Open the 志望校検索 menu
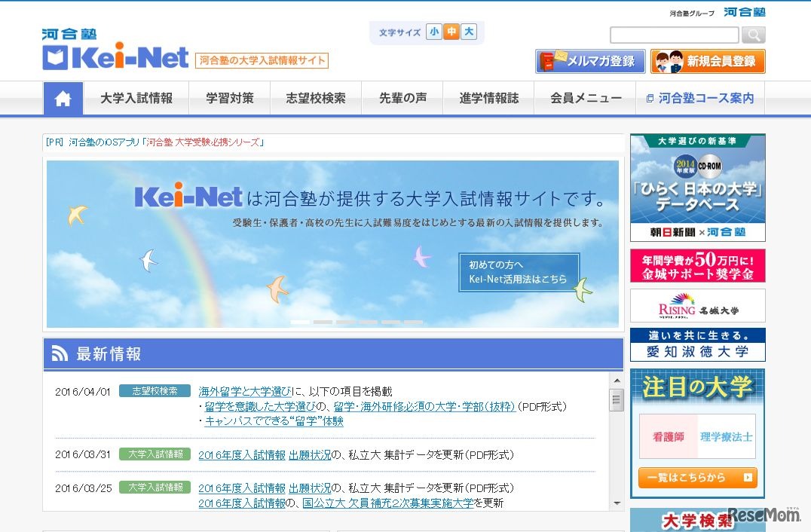811x532 pixels. point(316,98)
